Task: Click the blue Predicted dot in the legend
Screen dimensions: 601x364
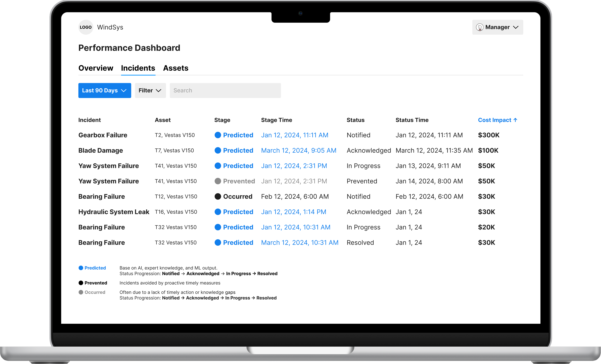Action: [x=81, y=268]
